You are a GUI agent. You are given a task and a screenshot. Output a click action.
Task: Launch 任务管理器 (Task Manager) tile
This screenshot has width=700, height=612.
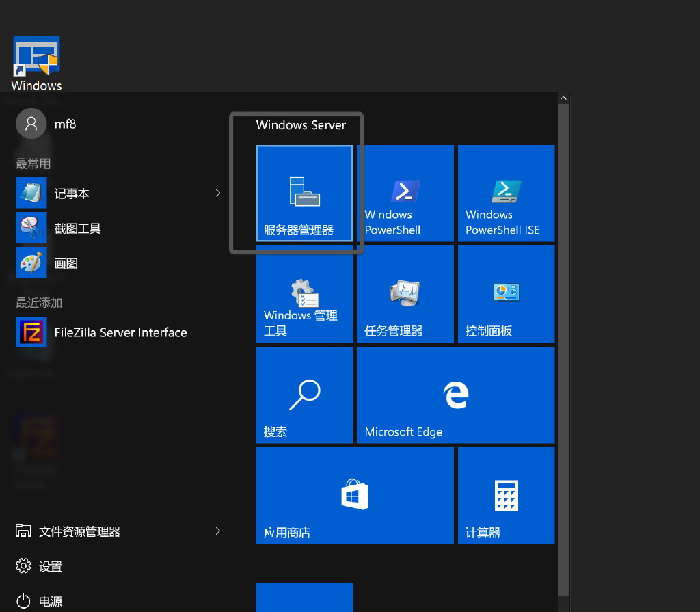405,294
